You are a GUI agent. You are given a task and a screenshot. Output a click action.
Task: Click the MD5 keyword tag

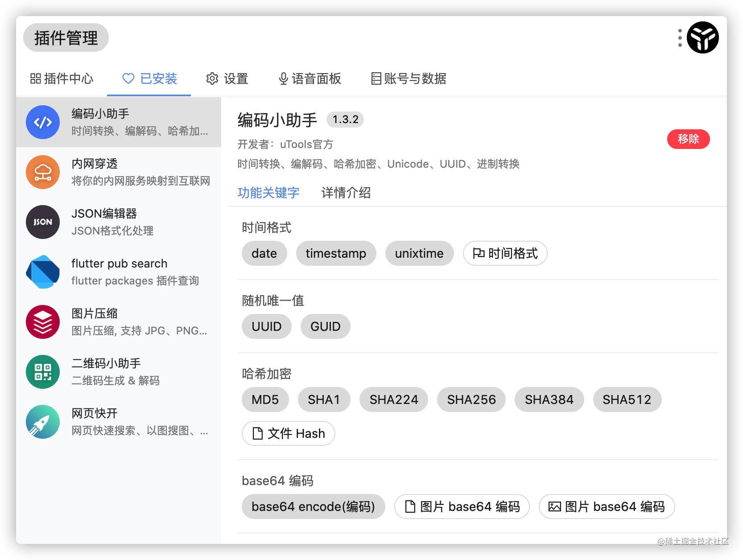tap(265, 399)
